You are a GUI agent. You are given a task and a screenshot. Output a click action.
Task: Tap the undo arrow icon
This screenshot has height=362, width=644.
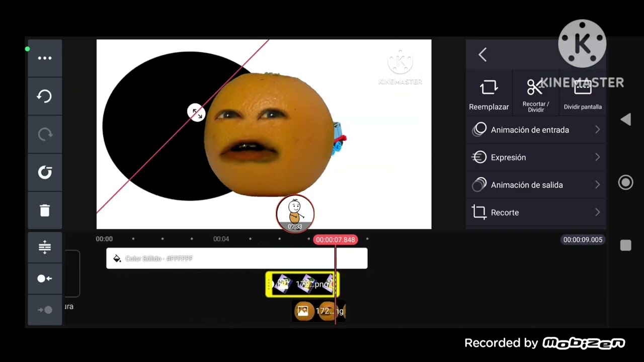[x=45, y=96]
